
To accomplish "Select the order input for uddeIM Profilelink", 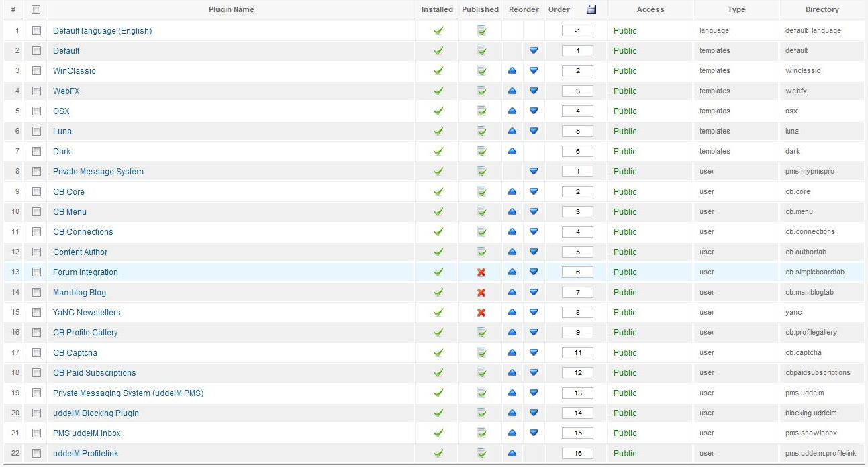I will click(577, 454).
